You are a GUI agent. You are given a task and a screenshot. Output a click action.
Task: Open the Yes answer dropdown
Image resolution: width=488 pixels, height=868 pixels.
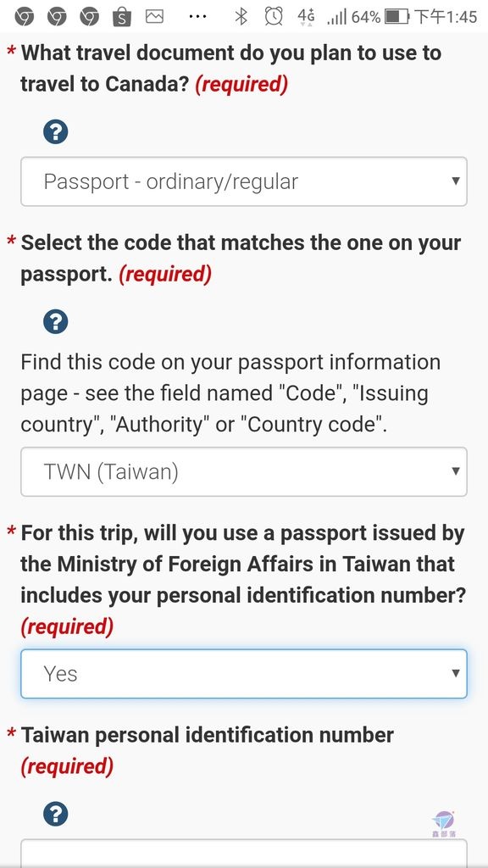click(244, 674)
